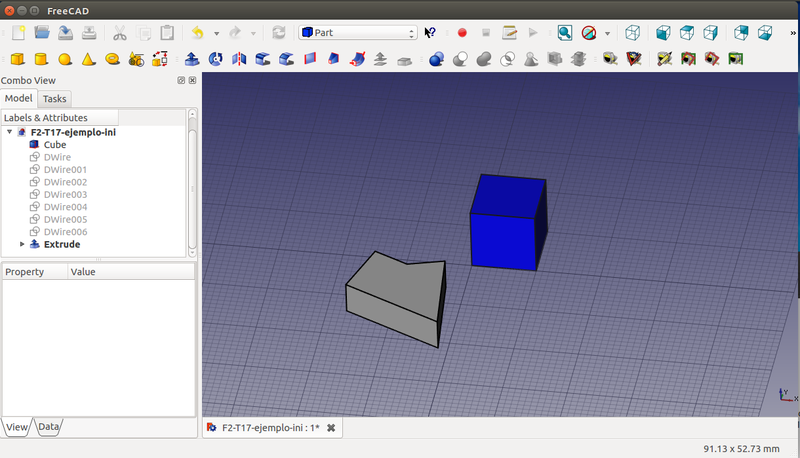Select DWire003 in the model tree

click(65, 195)
